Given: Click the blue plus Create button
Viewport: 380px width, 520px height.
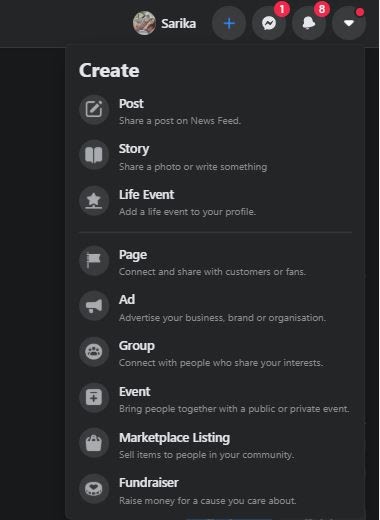Looking at the screenshot, I should point(229,23).
